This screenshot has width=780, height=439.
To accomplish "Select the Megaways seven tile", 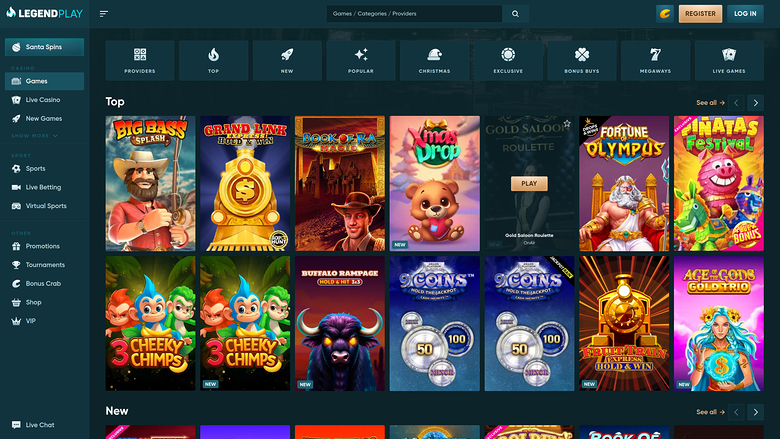I will click(x=655, y=61).
